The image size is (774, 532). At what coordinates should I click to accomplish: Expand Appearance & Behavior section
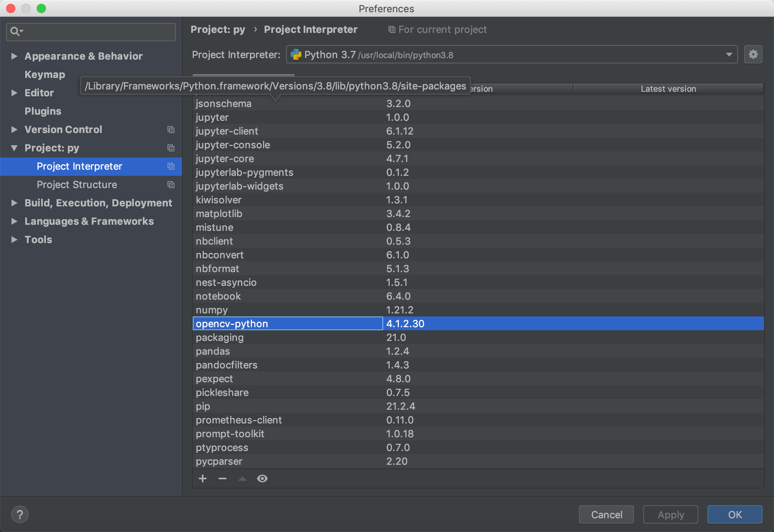(14, 56)
